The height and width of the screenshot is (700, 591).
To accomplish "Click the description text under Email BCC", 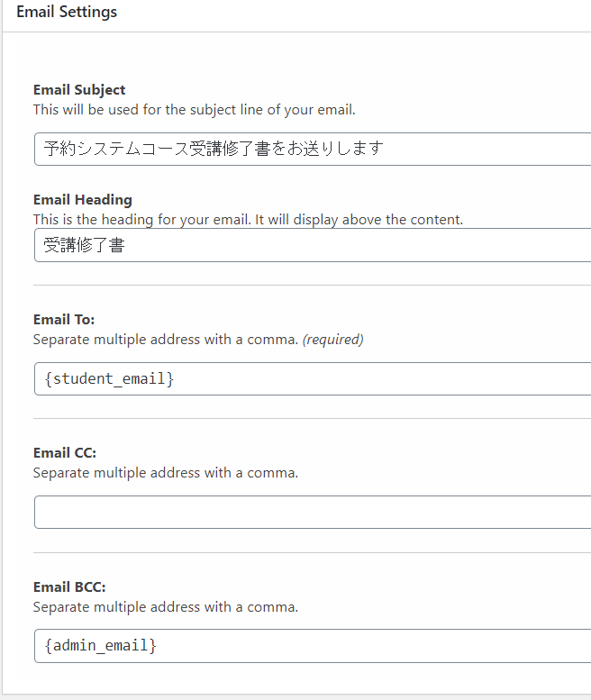I will tap(166, 607).
